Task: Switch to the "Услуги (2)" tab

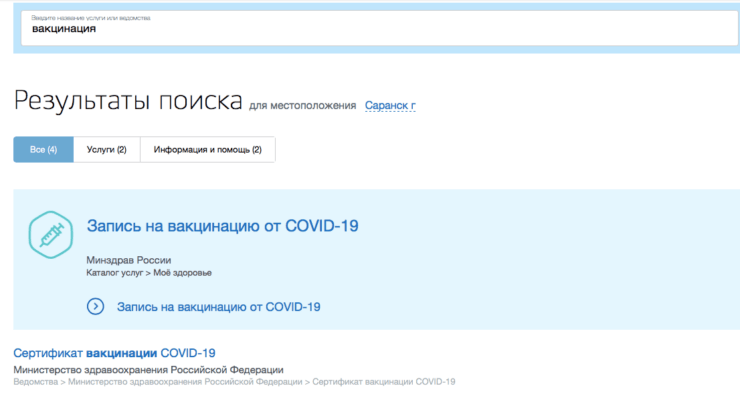Action: (107, 149)
